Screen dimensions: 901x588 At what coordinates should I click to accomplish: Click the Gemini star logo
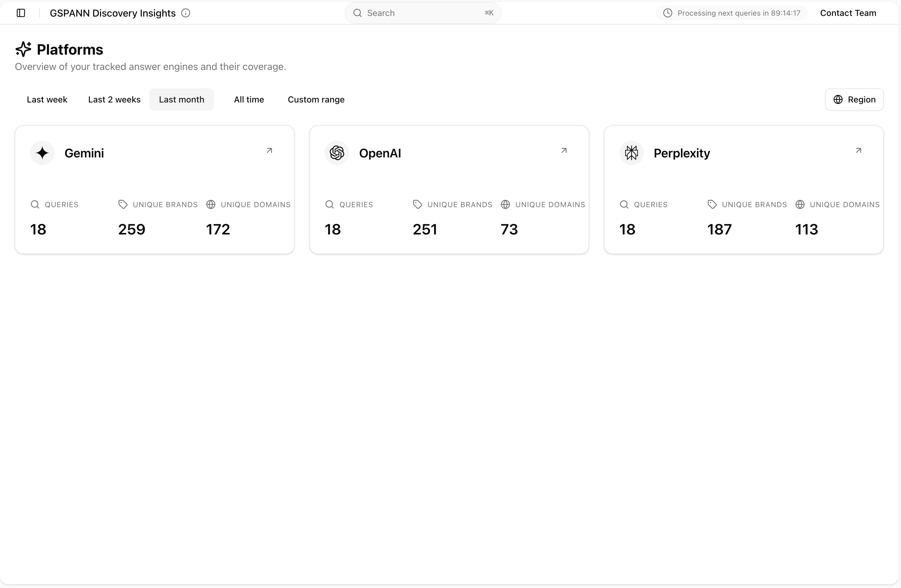42,153
